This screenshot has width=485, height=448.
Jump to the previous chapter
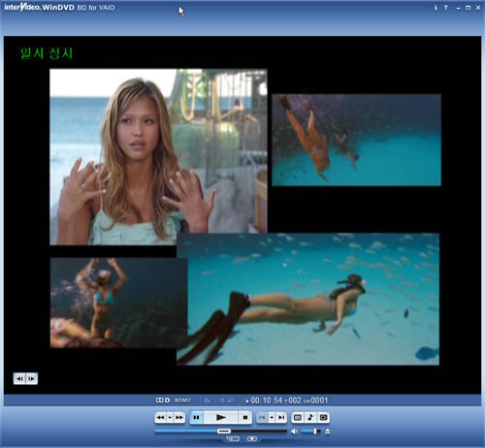[x=262, y=418]
